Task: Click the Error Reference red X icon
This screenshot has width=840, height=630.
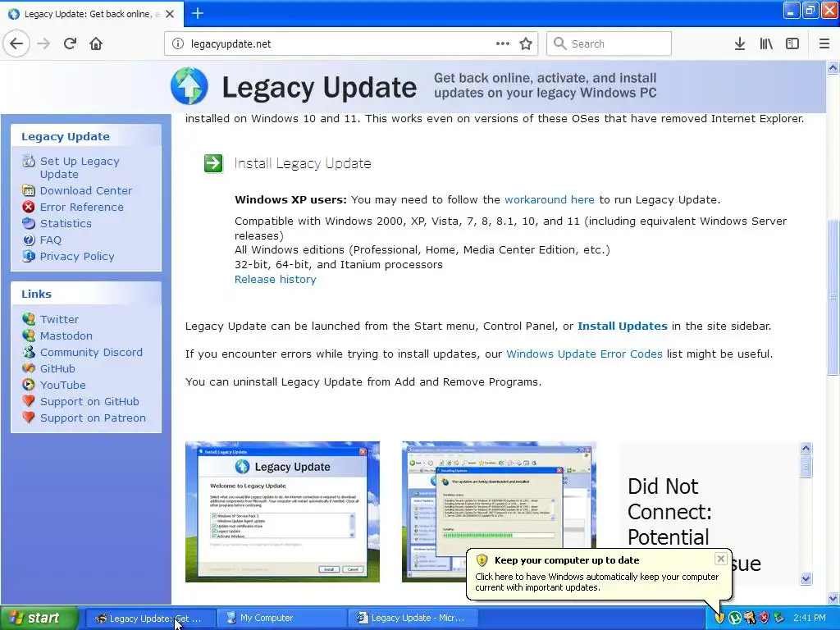Action: pyautogui.click(x=29, y=207)
